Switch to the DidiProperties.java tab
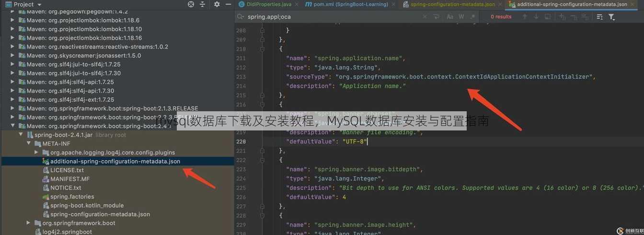This screenshot has width=644, height=235. point(268,4)
